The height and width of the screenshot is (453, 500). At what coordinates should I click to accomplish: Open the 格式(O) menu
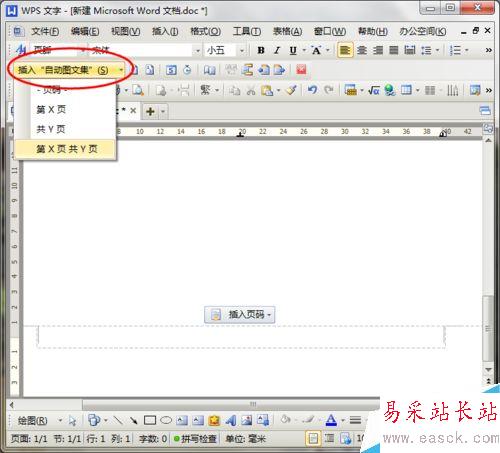tap(205, 32)
